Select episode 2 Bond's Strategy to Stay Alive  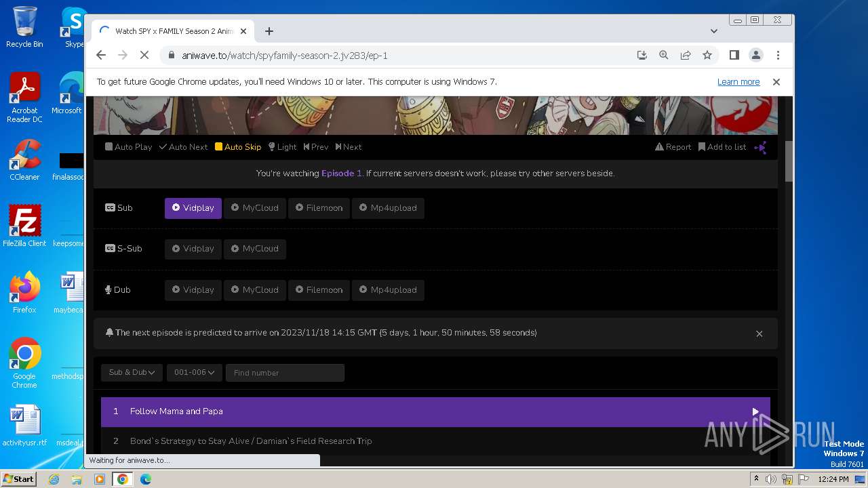[435, 441]
